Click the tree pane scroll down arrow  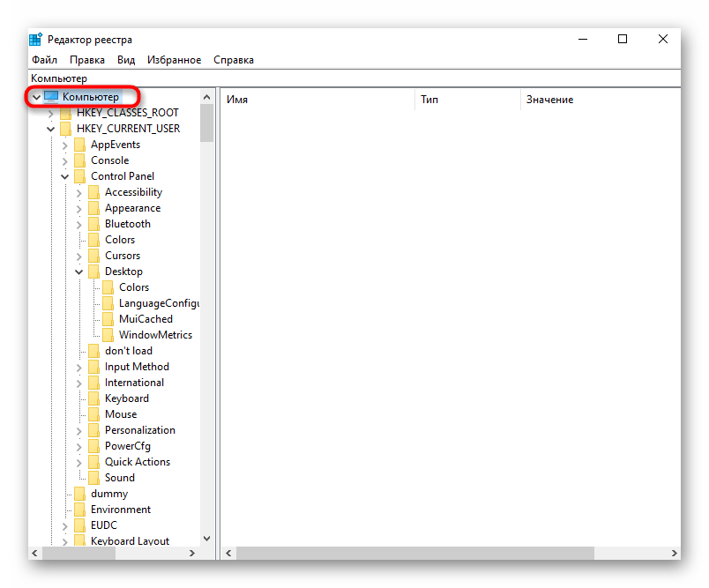pos(207,538)
